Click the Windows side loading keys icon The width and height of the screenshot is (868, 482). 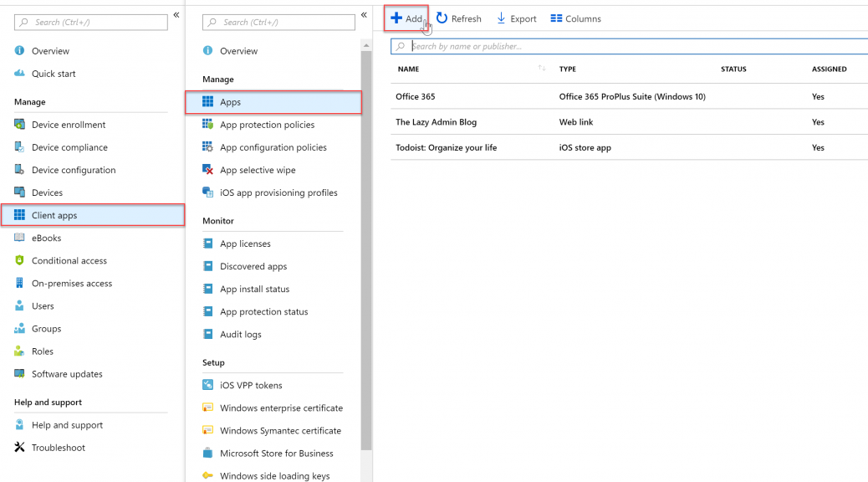coord(207,476)
